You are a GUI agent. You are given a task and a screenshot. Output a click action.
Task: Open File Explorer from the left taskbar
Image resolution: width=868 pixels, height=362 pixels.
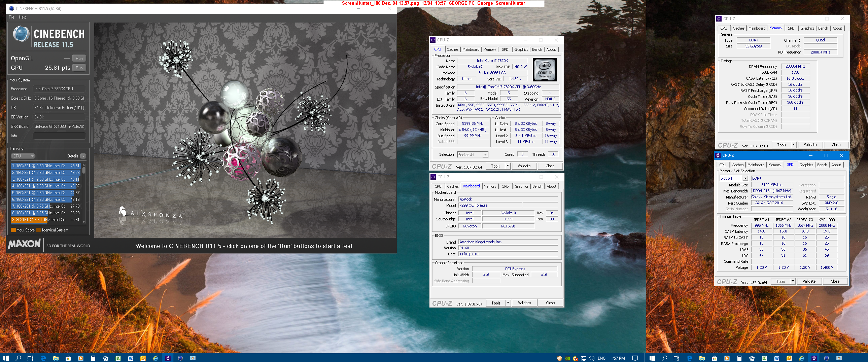coord(56,358)
